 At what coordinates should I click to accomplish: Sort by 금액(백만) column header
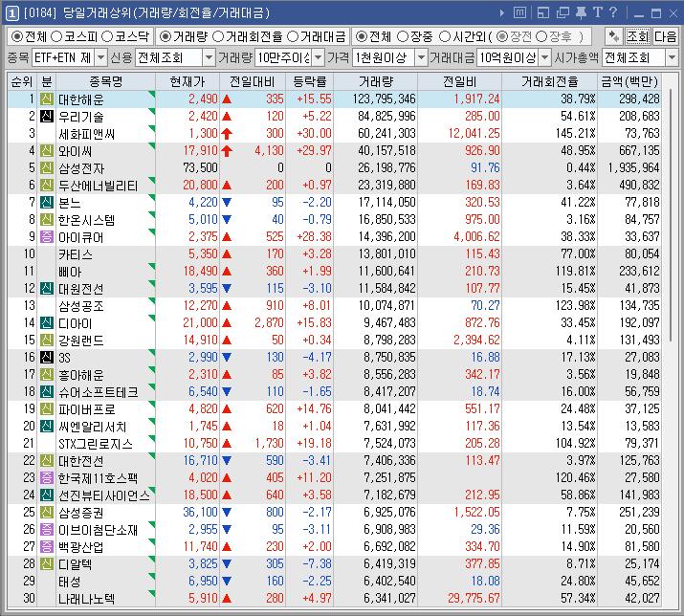tap(629, 81)
